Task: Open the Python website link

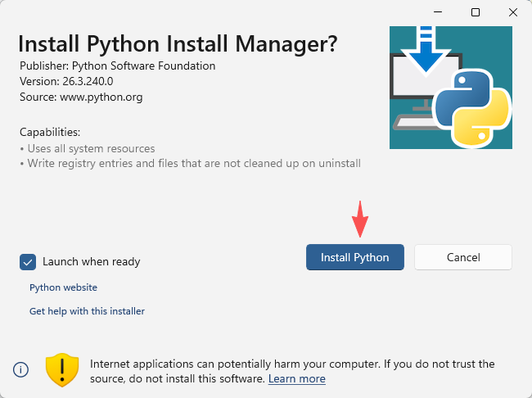Action: 64,287
